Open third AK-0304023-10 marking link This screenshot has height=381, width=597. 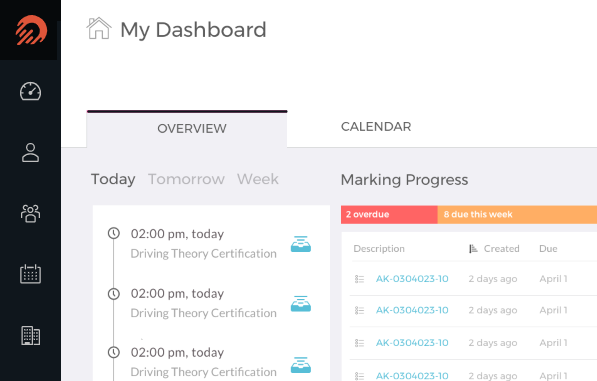click(412, 343)
